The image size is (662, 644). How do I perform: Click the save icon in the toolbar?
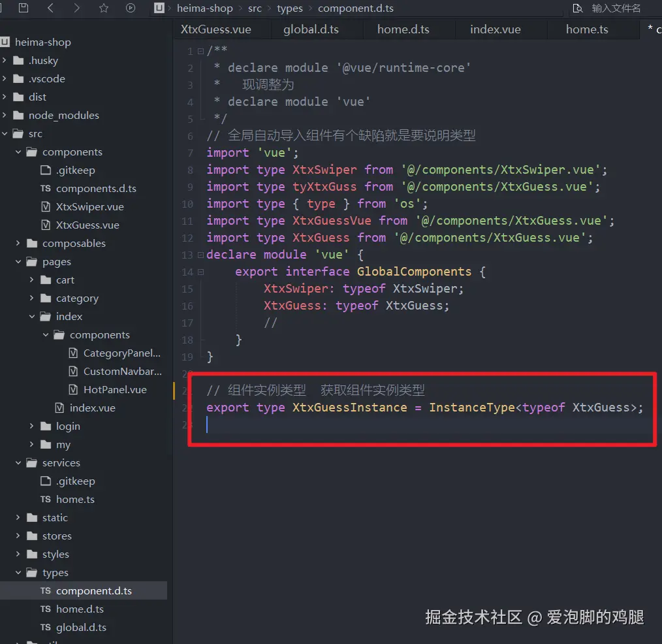pyautogui.click(x=24, y=8)
